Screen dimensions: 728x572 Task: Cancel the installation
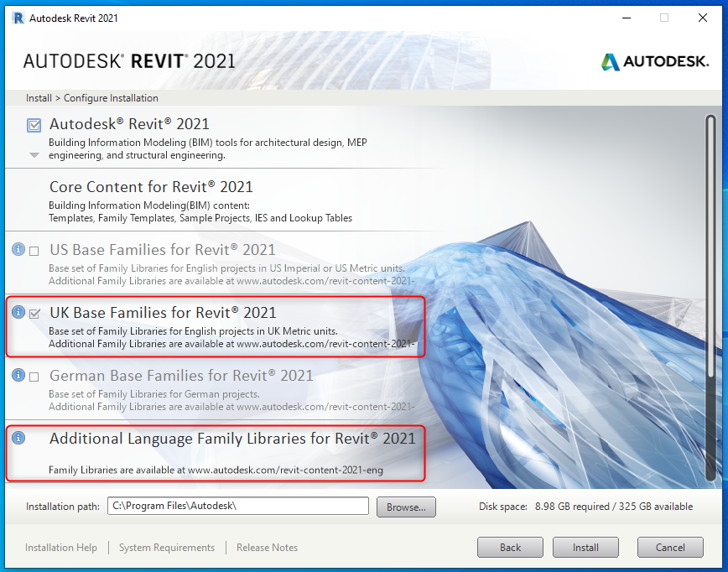tap(670, 548)
